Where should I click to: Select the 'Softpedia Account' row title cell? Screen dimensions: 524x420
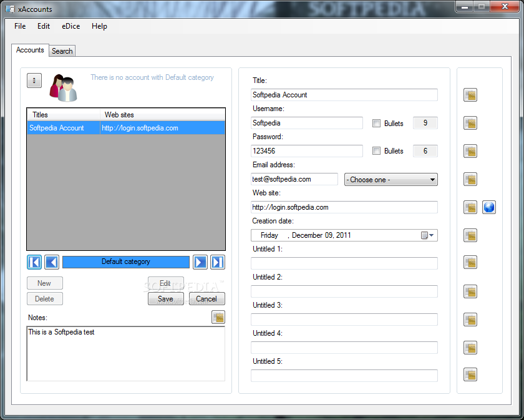coord(64,128)
